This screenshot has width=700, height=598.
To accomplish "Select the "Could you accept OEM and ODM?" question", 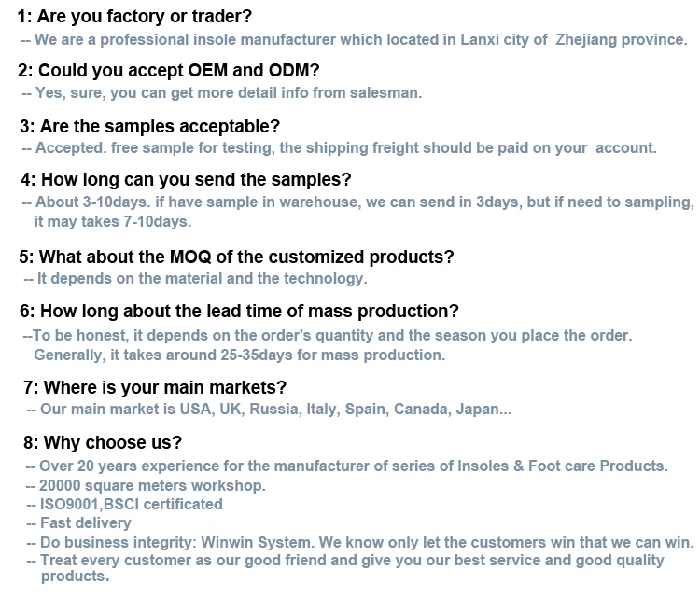I will pos(169,70).
